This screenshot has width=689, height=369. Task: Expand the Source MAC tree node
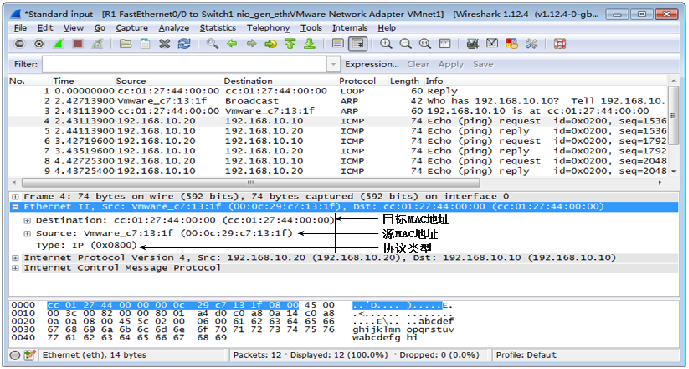pos(27,234)
